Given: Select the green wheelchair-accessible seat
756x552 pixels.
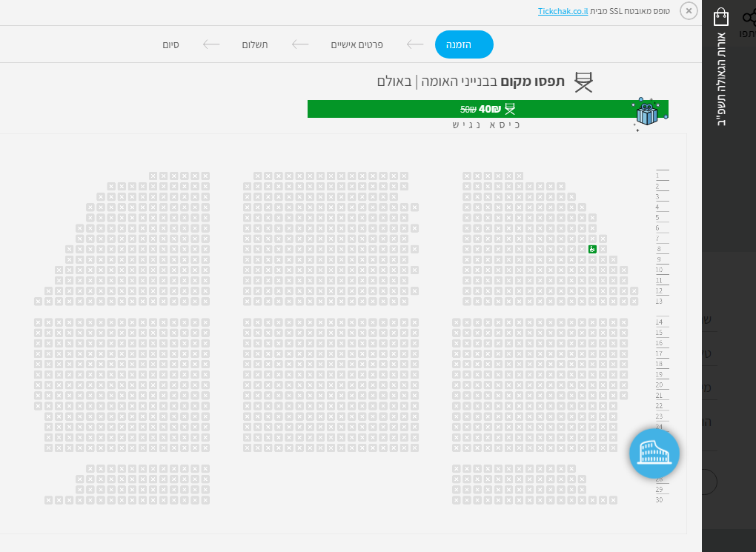Looking at the screenshot, I should [x=592, y=249].
